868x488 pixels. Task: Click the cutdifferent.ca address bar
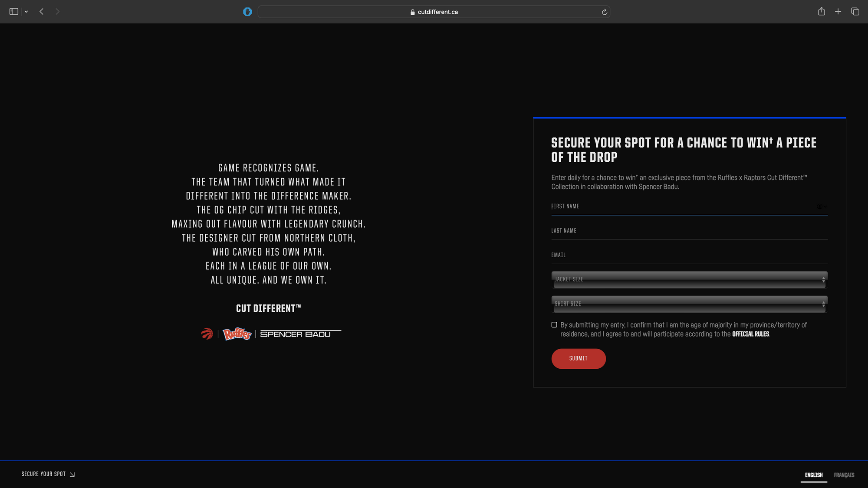(x=434, y=12)
